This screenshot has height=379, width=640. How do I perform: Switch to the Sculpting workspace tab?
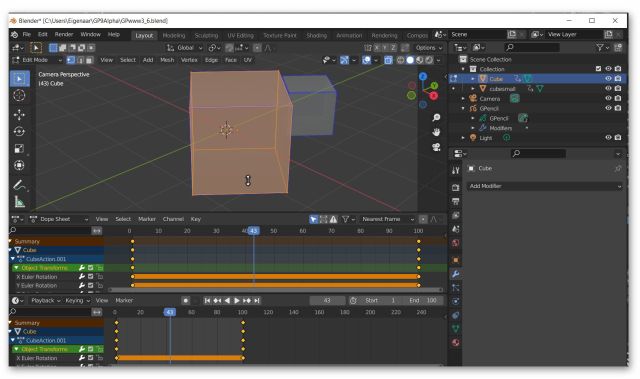click(x=206, y=35)
